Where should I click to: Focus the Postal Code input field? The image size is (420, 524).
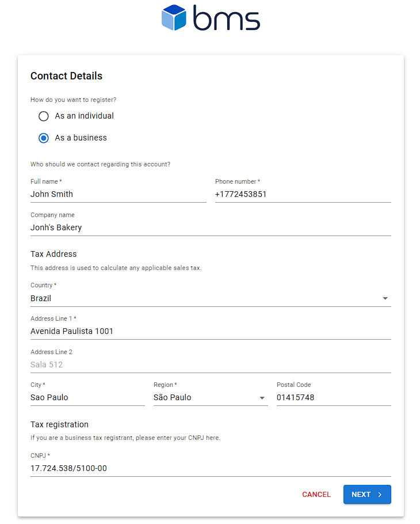(x=334, y=397)
